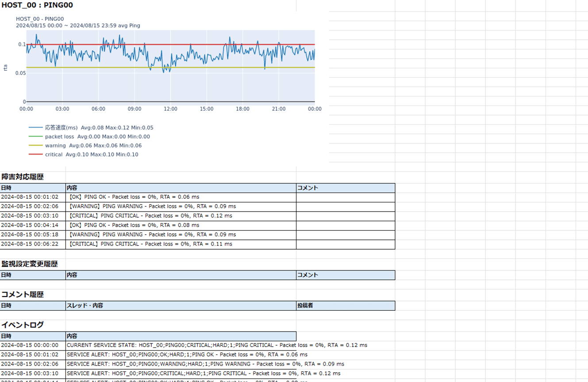Screen dimensions: 588x382
Task: Select the 日時 header under コメント履歴
Action: click(x=33, y=306)
